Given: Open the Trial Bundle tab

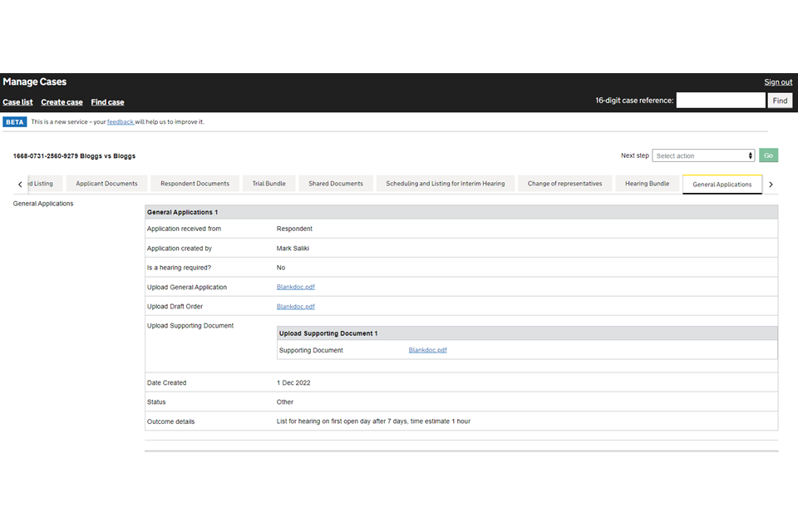Looking at the screenshot, I should pos(268,184).
